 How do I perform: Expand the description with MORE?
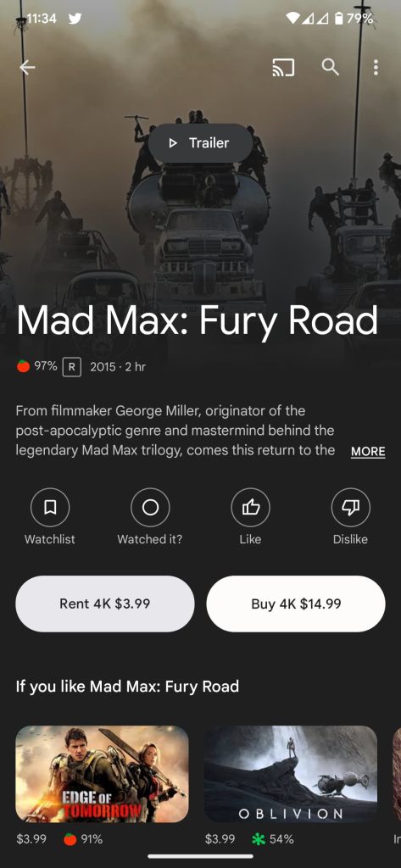(368, 451)
